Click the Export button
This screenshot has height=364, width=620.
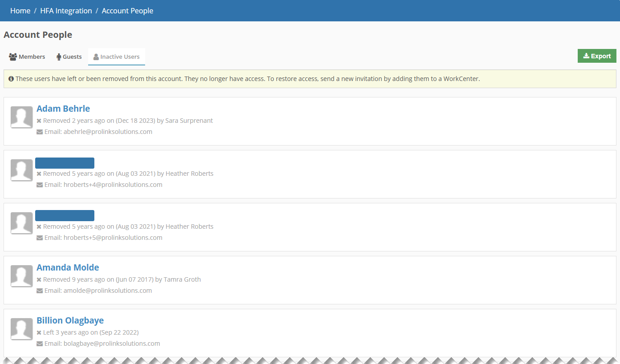tap(597, 56)
